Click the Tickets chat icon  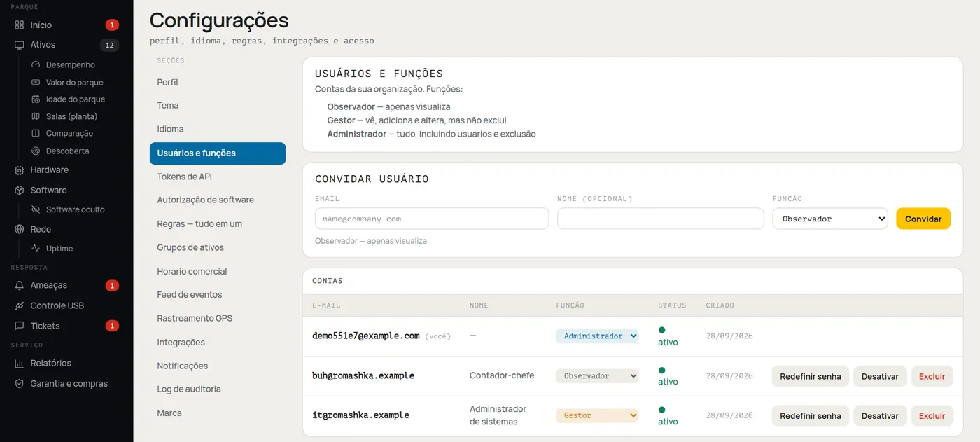click(19, 326)
